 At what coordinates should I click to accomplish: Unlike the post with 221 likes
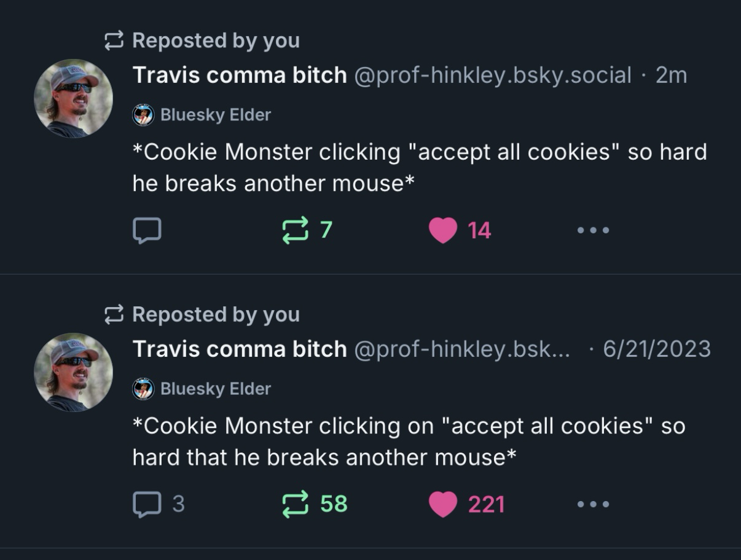coord(443,505)
